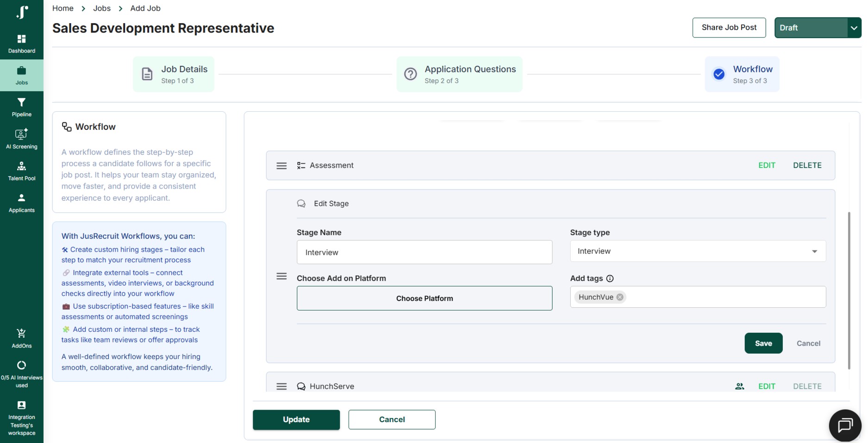Click the Workflow panel heading icon
Screen dimensions: 868x443
67,127
